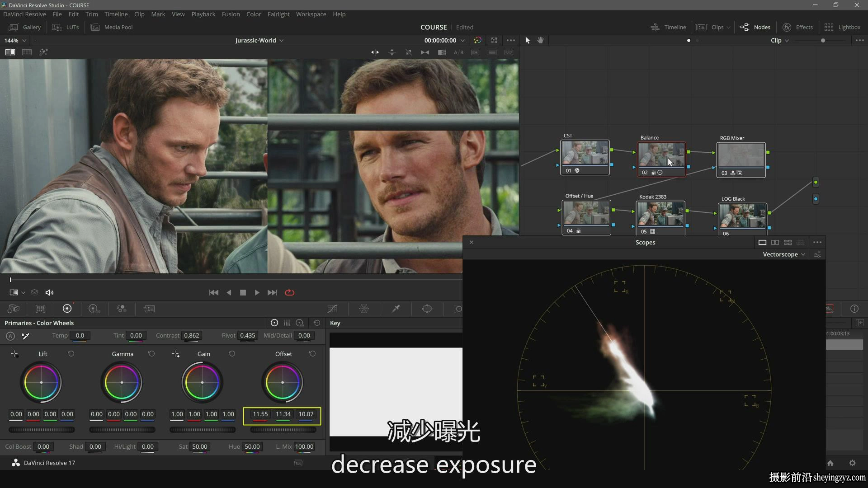Image resolution: width=868 pixels, height=488 pixels.
Task: Click the Offset color wheel center
Action: click(283, 382)
